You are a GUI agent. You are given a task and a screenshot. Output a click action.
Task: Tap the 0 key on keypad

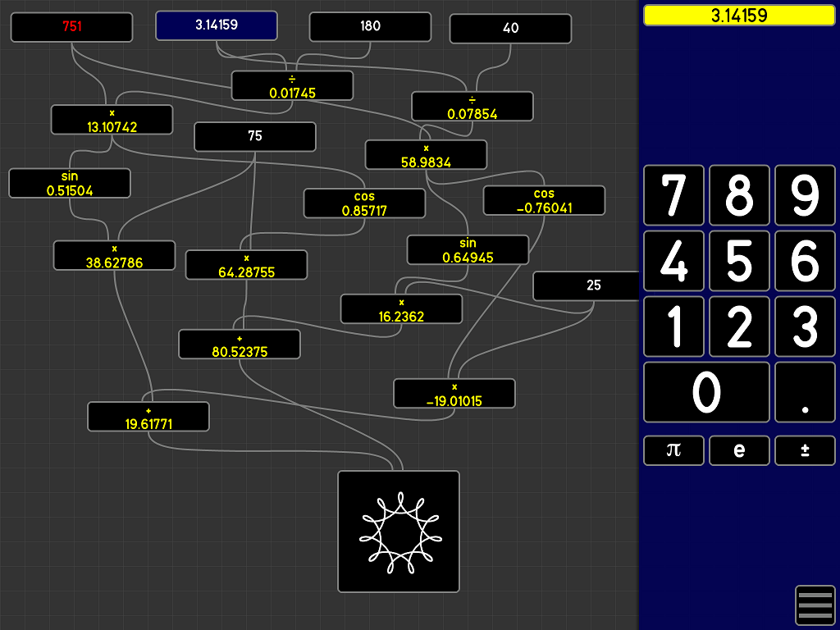[706, 392]
